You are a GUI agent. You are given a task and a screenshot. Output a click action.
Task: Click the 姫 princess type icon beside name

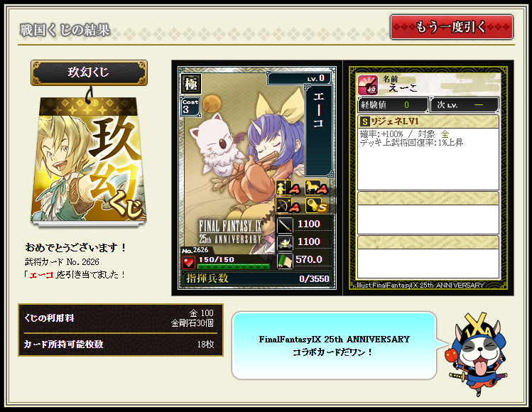pyautogui.click(x=368, y=85)
